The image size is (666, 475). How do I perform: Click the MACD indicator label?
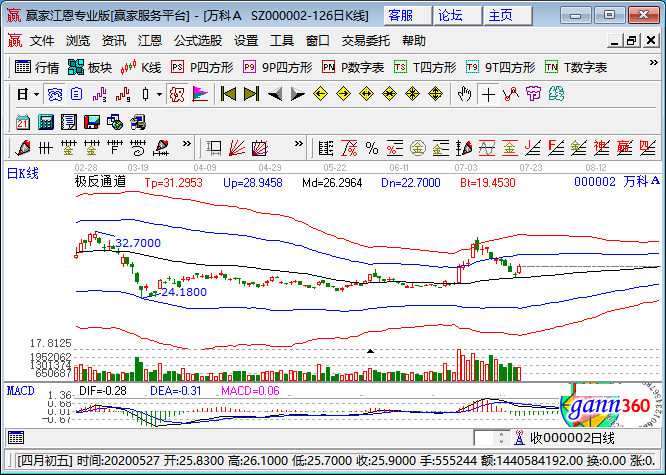click(20, 390)
